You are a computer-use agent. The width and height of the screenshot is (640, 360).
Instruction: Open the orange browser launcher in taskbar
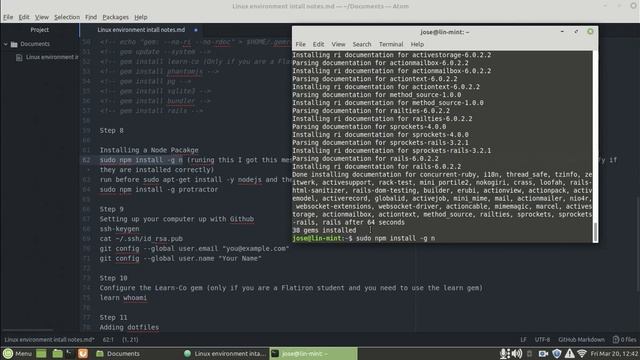83,353
